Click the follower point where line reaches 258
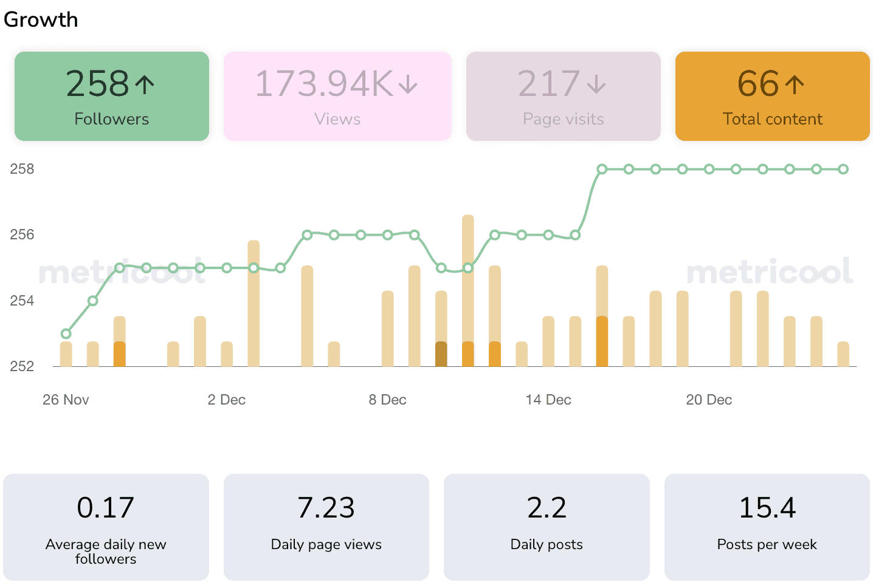 602,169
